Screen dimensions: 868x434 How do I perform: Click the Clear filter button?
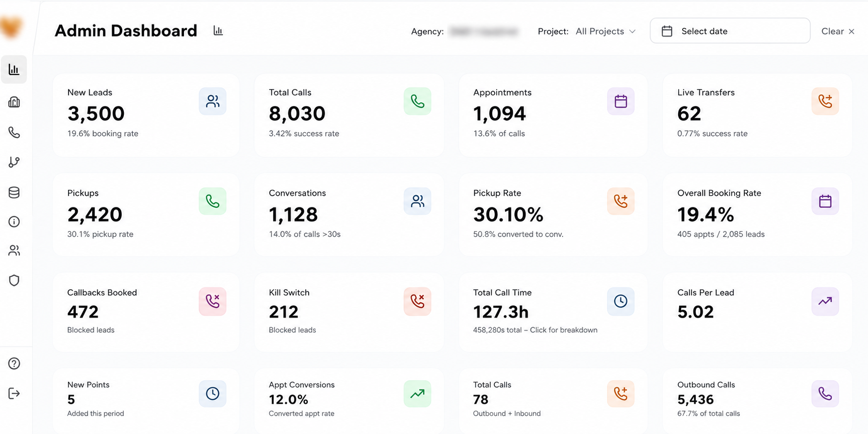click(x=838, y=31)
